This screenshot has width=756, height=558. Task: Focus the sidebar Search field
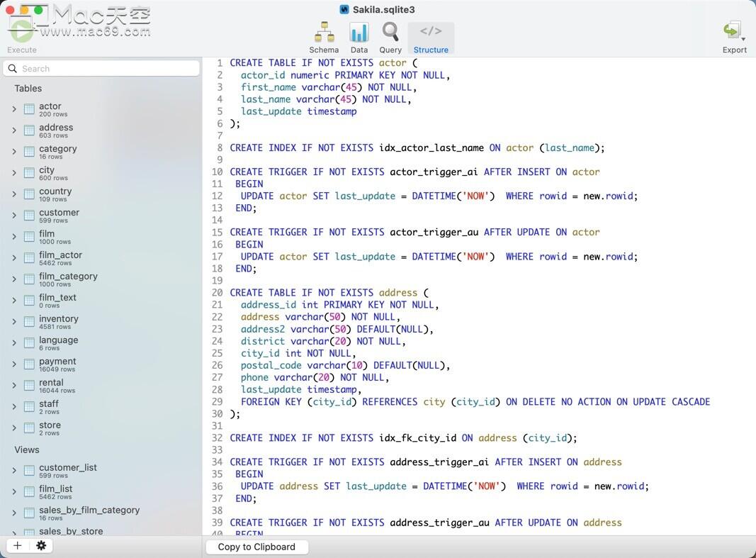point(101,69)
